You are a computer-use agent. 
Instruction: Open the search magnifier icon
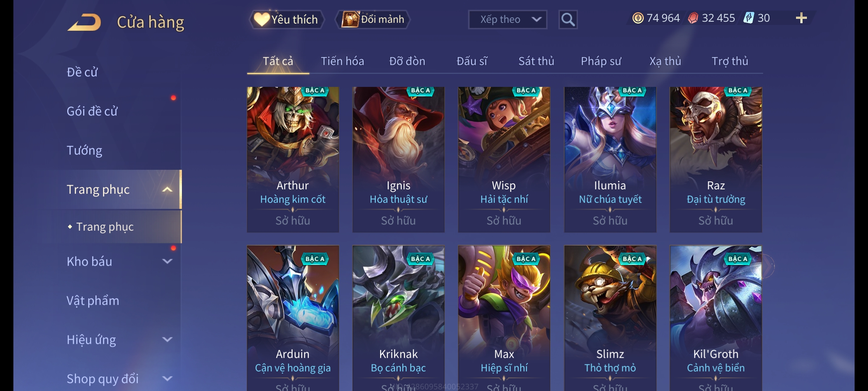coord(568,20)
